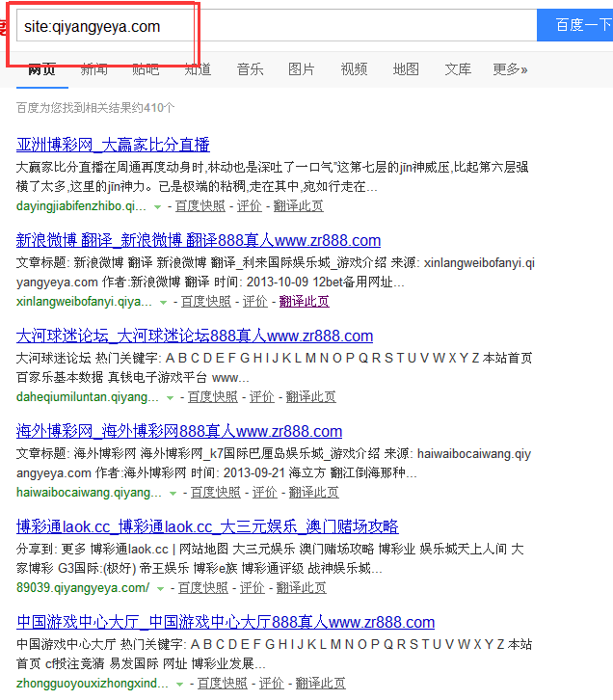613x700 pixels.
Task: Open result 大河球迷论坛 title link
Action: coord(195,336)
